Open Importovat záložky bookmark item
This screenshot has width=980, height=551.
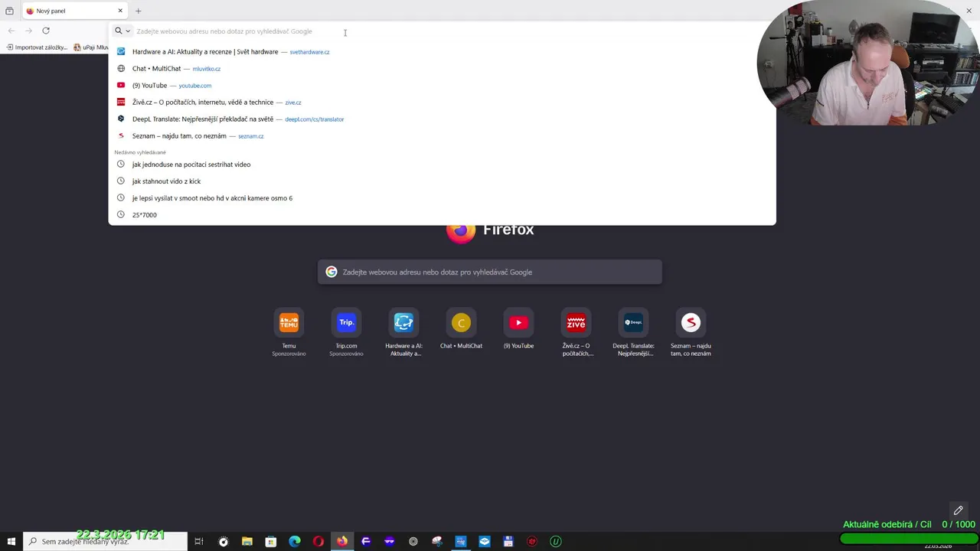(x=37, y=47)
